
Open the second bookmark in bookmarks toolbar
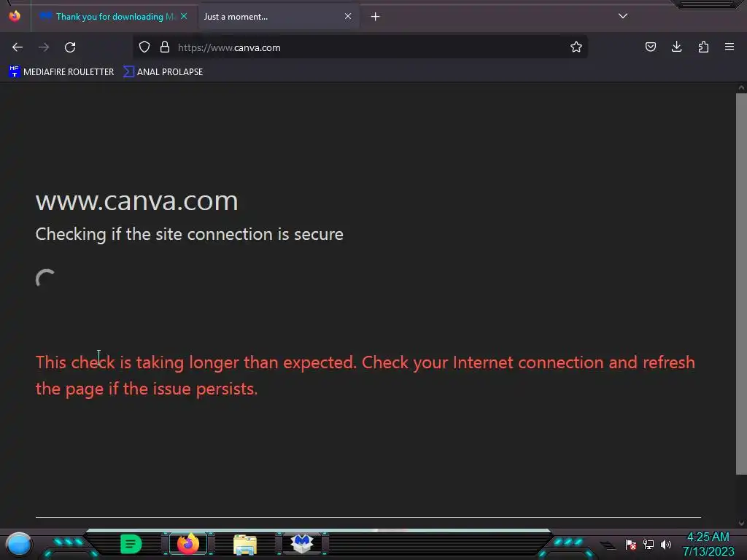tap(163, 72)
